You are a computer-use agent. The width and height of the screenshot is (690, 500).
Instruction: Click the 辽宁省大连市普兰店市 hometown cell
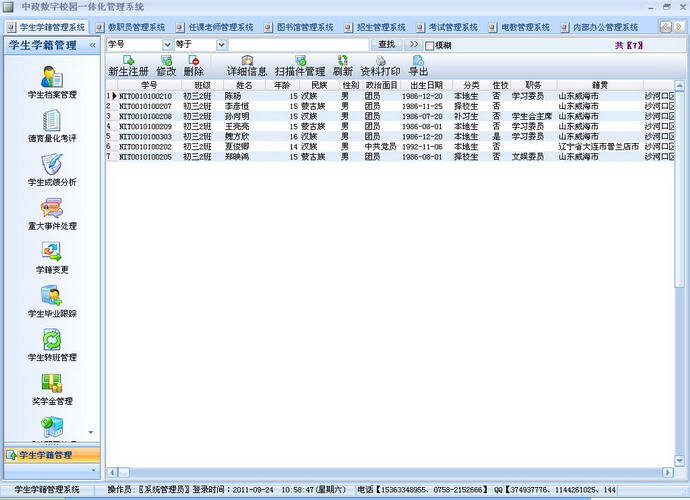(599, 147)
